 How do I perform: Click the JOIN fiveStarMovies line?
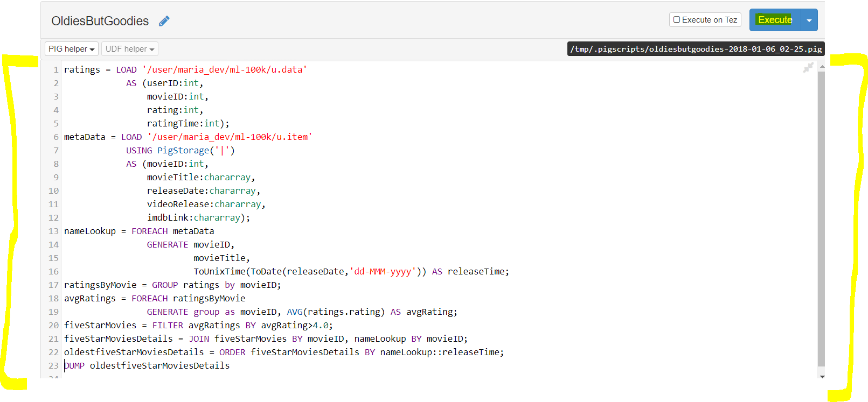[x=266, y=338]
